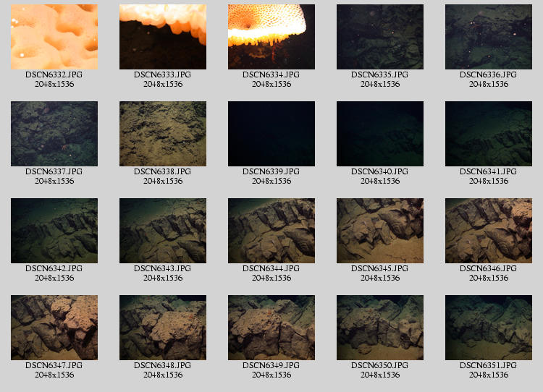The height and width of the screenshot is (392, 543).
Task: Click the file name text DSCN6345.JPG
Action: (x=380, y=268)
